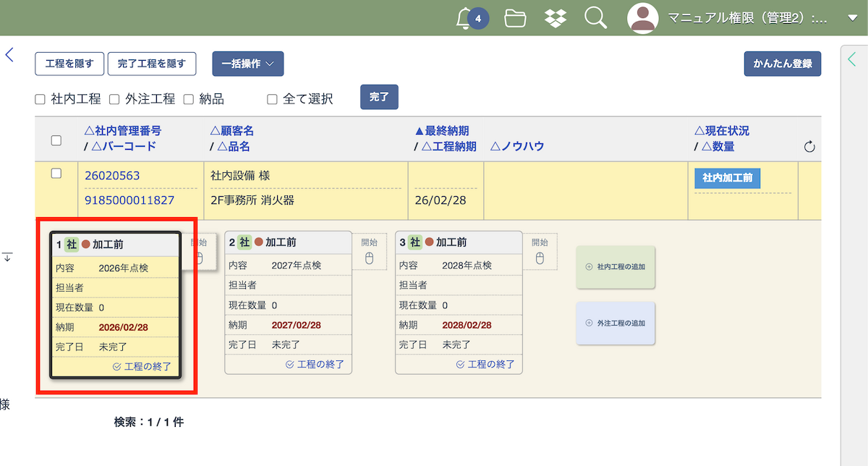Open the notifications bell icon
This screenshot has width=868, height=466.
coord(465,18)
